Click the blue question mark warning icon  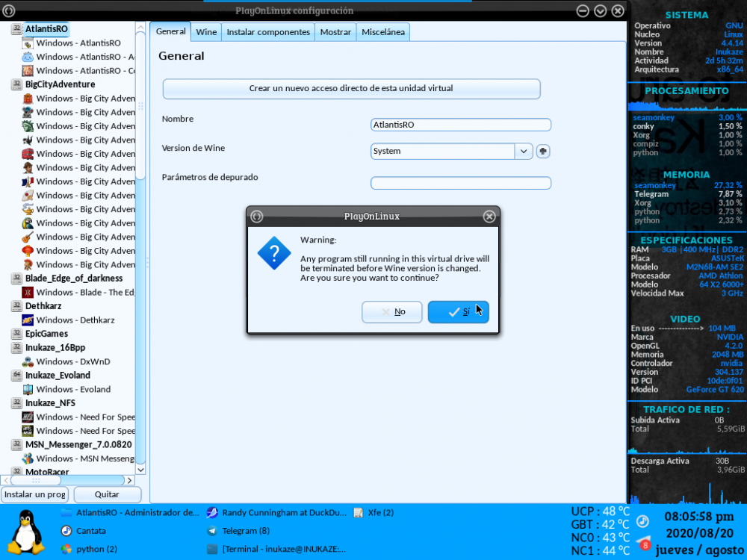click(x=273, y=252)
